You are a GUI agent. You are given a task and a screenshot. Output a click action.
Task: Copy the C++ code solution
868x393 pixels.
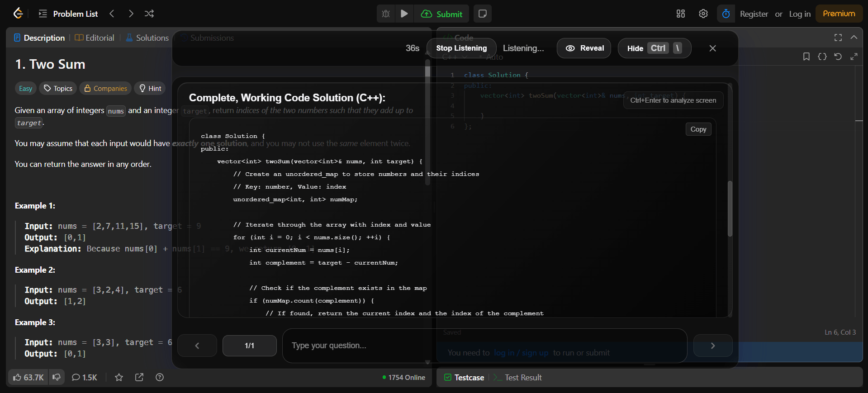coord(698,129)
